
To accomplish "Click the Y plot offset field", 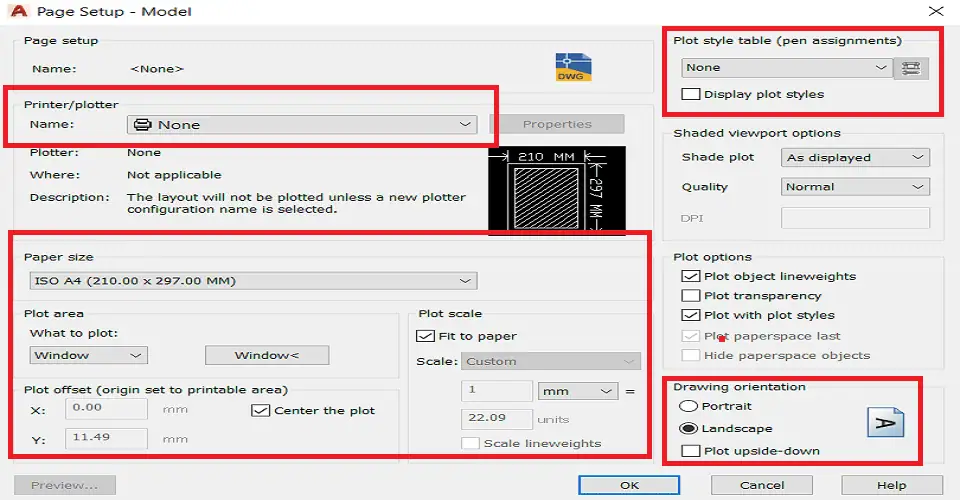I will (107, 438).
